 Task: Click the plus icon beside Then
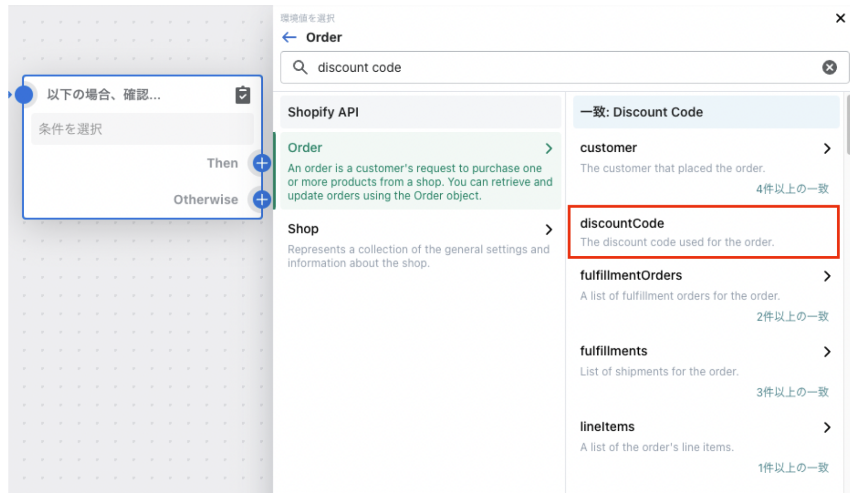click(x=261, y=163)
